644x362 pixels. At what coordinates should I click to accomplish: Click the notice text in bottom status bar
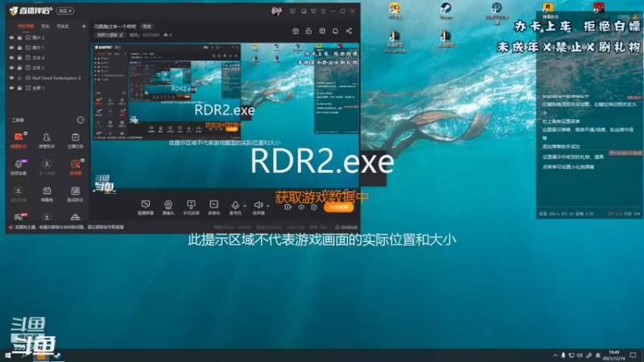(69, 227)
